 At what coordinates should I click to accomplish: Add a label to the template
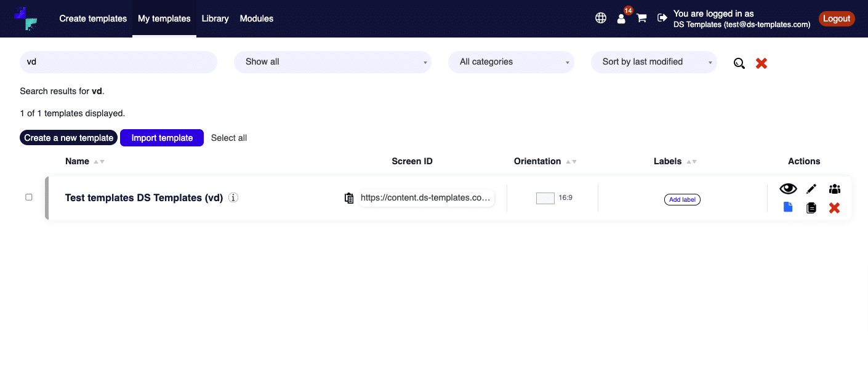pyautogui.click(x=682, y=199)
